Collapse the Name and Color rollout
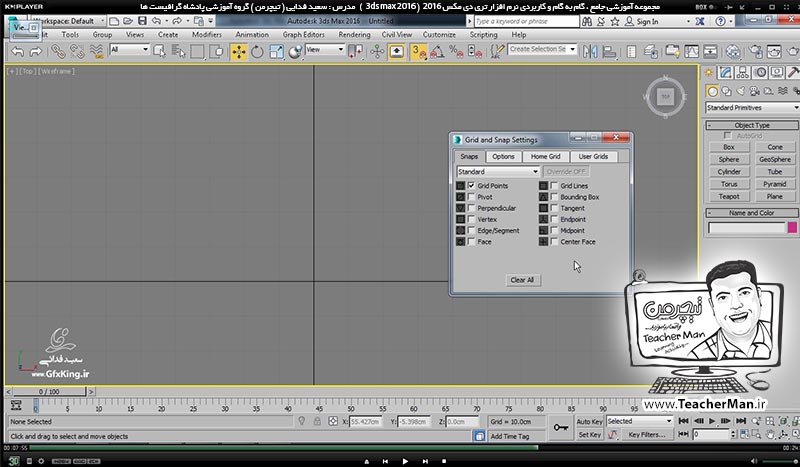Image resolution: width=800 pixels, height=467 pixels. click(x=752, y=213)
